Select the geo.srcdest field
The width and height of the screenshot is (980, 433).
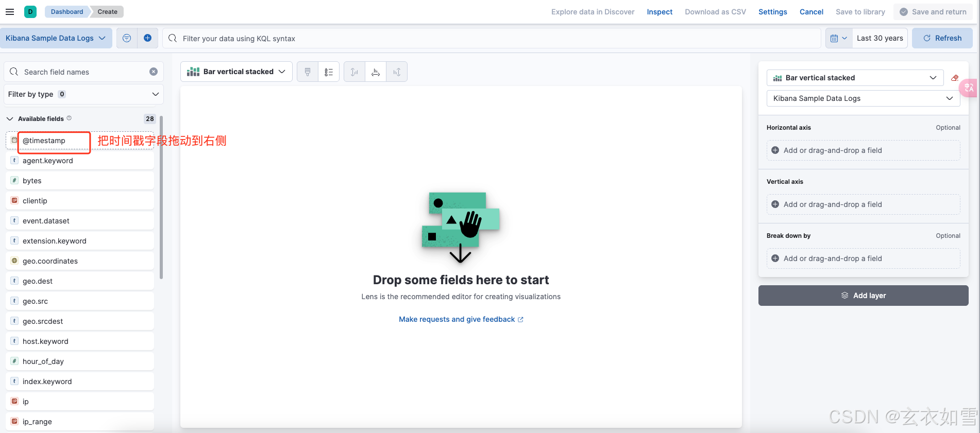(x=80, y=321)
